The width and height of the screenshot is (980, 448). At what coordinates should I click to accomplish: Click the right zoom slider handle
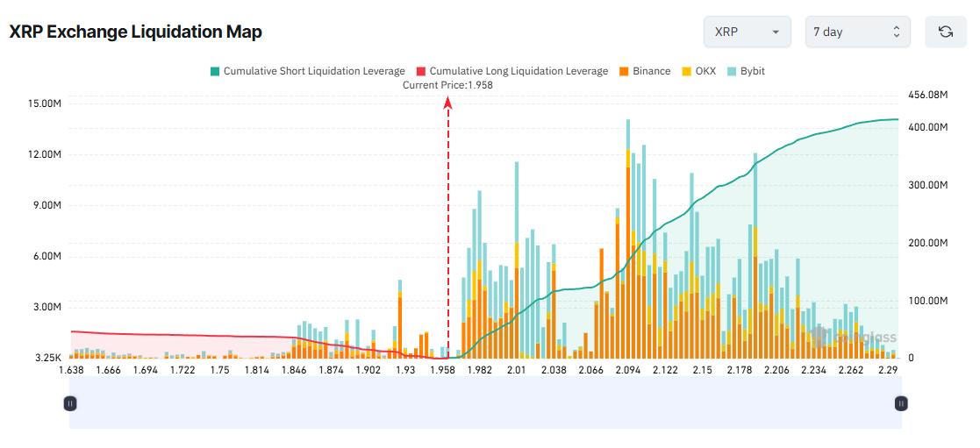coord(901,403)
